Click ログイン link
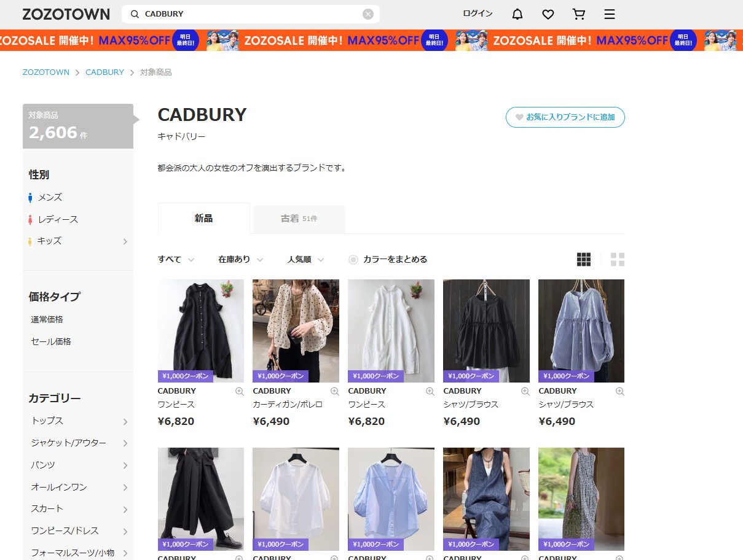Viewport: 743px width, 560px height. [478, 14]
